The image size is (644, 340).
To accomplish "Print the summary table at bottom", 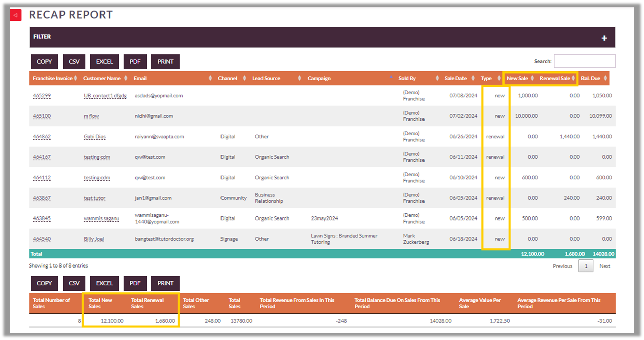I will point(165,283).
